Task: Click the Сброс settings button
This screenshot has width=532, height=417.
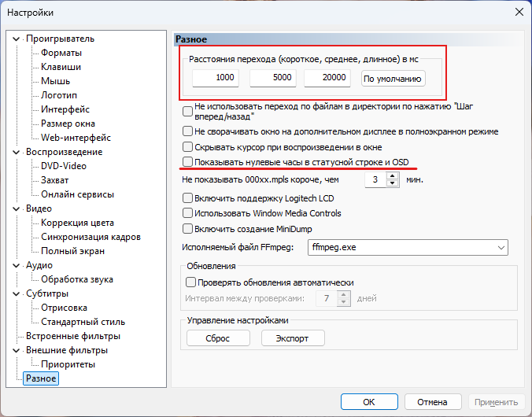Action: tap(218, 338)
